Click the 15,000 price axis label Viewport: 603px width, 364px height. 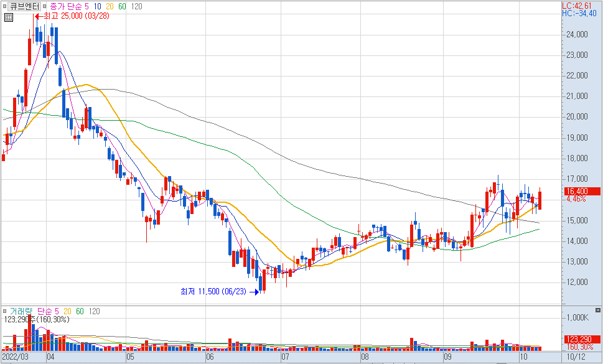(x=577, y=221)
